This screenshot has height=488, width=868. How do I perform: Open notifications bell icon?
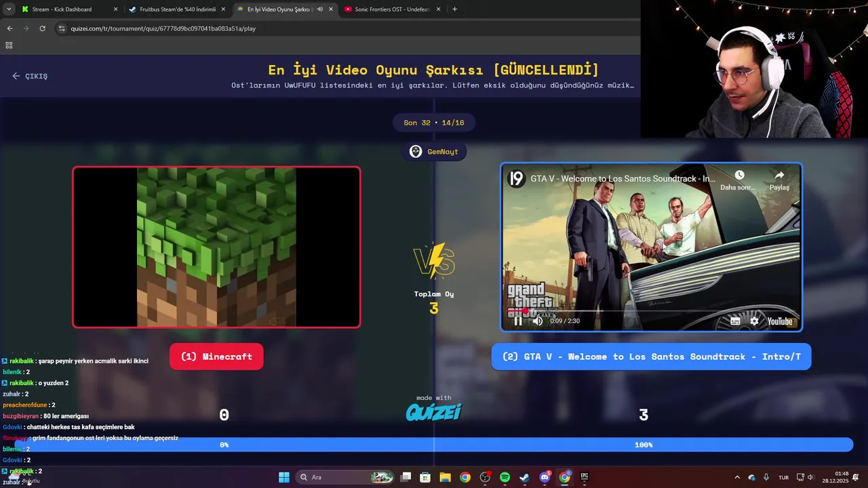pyautogui.click(x=856, y=477)
